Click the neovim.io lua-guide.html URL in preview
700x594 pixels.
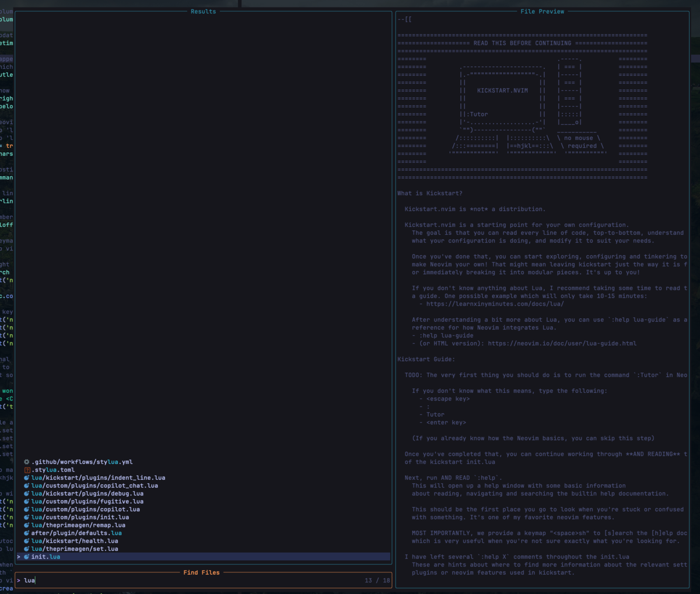(x=562, y=343)
